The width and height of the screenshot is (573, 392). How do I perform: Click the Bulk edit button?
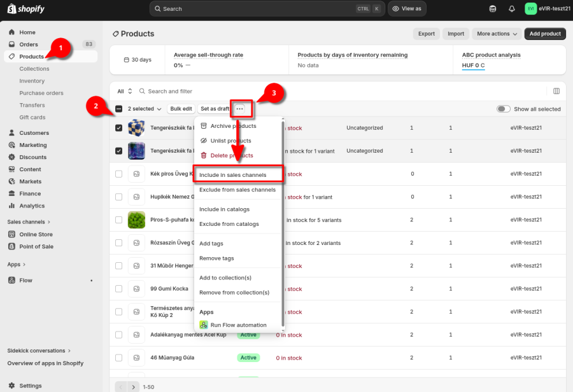click(x=181, y=109)
